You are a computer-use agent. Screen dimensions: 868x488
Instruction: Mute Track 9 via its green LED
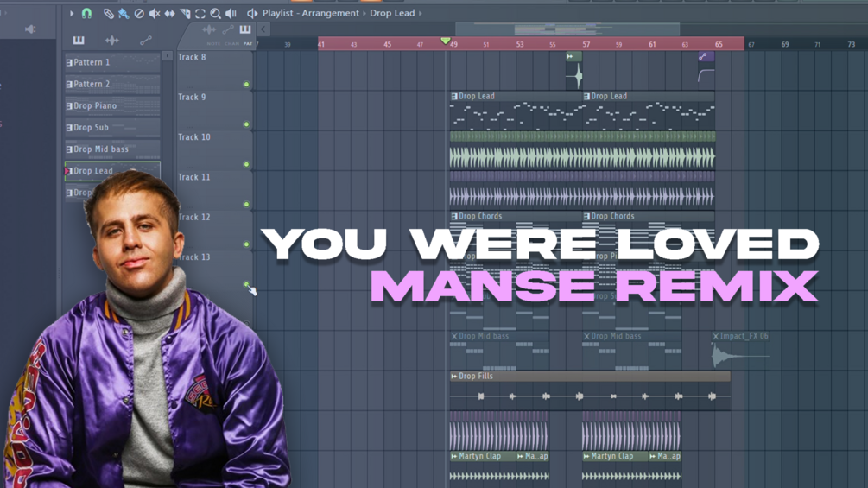[246, 124]
